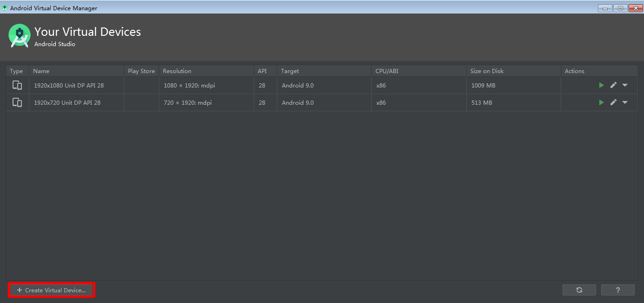644x303 pixels.
Task: Click Create Virtual Device button
Action: click(x=52, y=290)
